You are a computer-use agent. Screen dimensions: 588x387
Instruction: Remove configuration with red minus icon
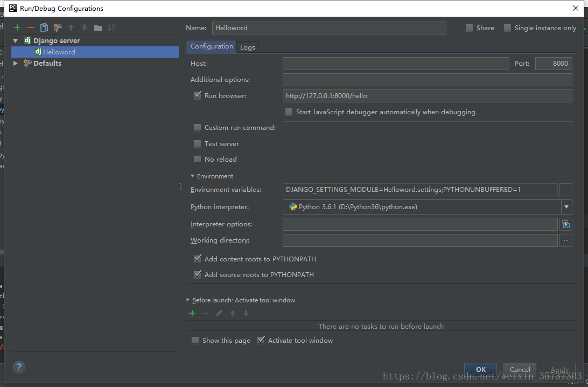point(31,27)
